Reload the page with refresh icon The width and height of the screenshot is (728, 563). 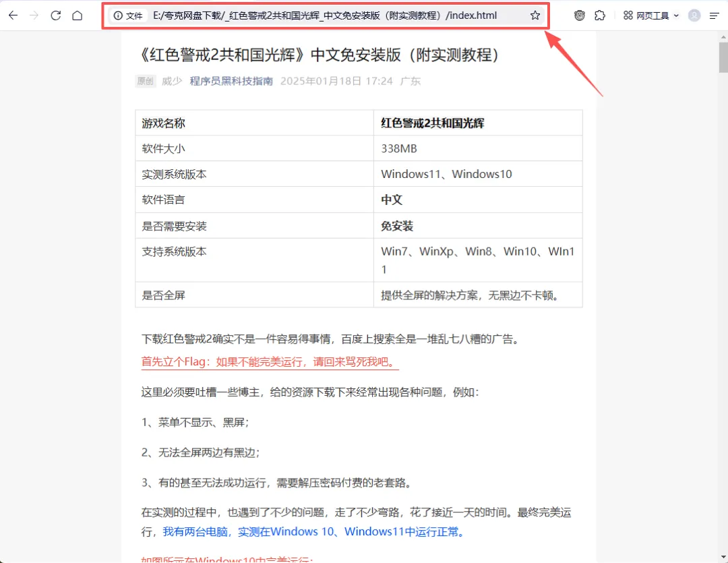[56, 16]
